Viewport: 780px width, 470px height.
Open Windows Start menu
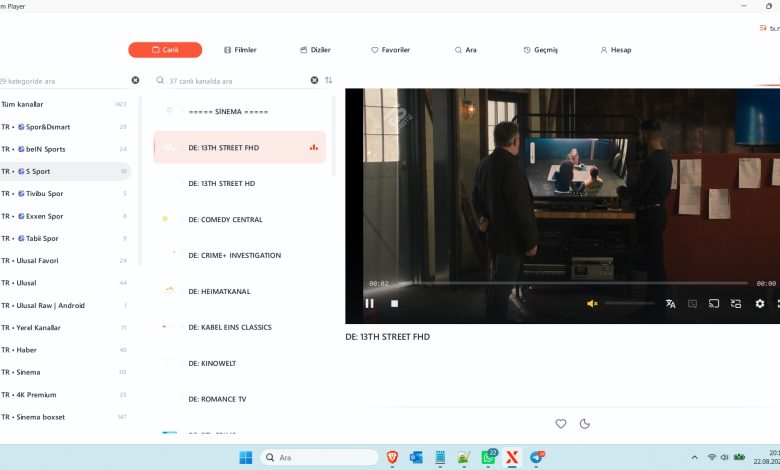click(246, 458)
